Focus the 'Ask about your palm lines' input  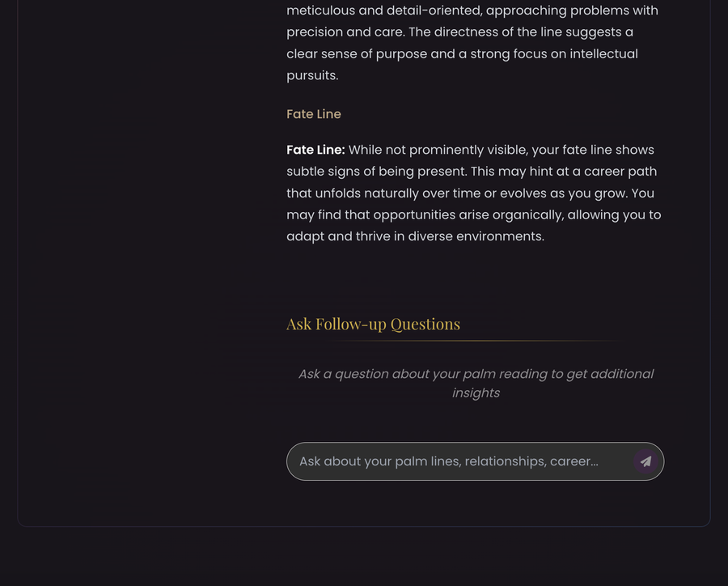click(x=475, y=461)
